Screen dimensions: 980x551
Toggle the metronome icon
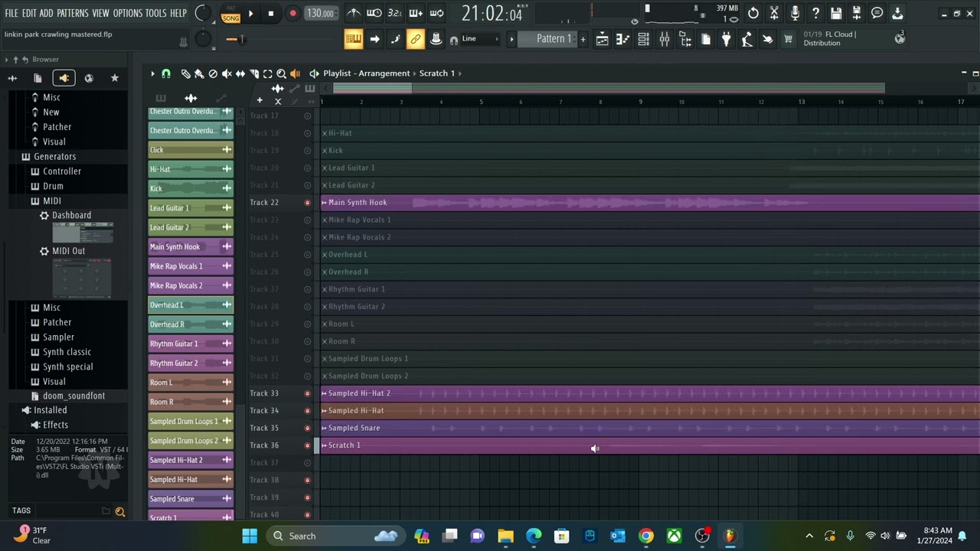[354, 13]
